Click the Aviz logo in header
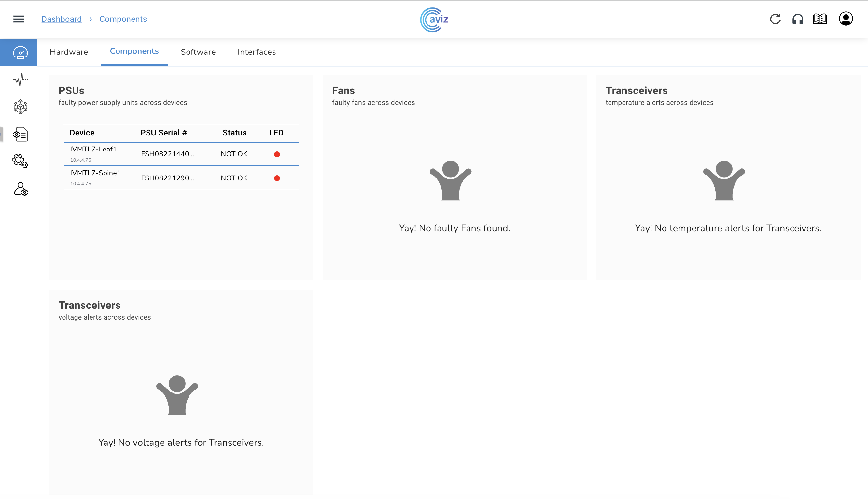 pyautogui.click(x=434, y=20)
